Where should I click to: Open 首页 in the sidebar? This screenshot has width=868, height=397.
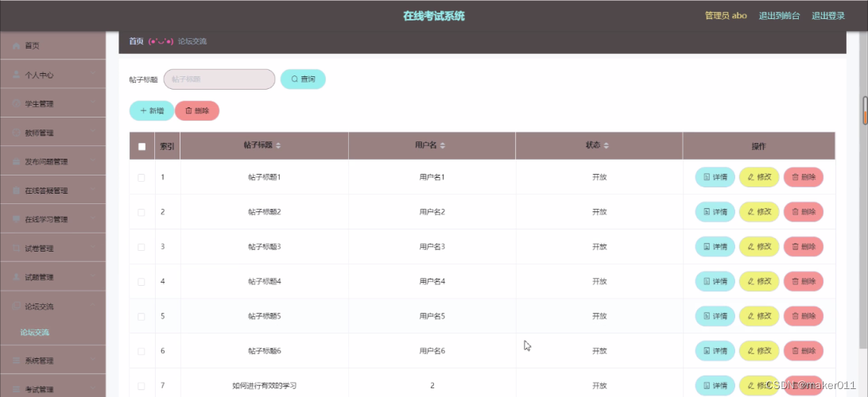pyautogui.click(x=52, y=46)
